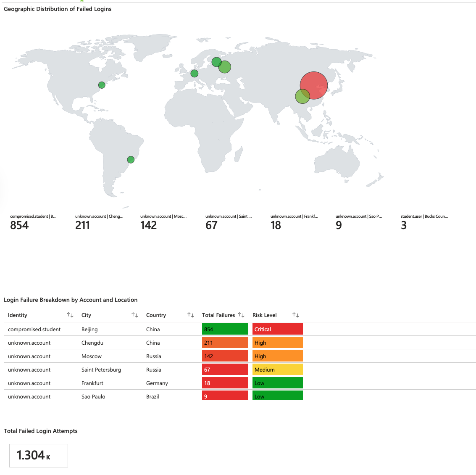
Task: Click the Chengdu green map bubble
Action: pyautogui.click(x=302, y=96)
